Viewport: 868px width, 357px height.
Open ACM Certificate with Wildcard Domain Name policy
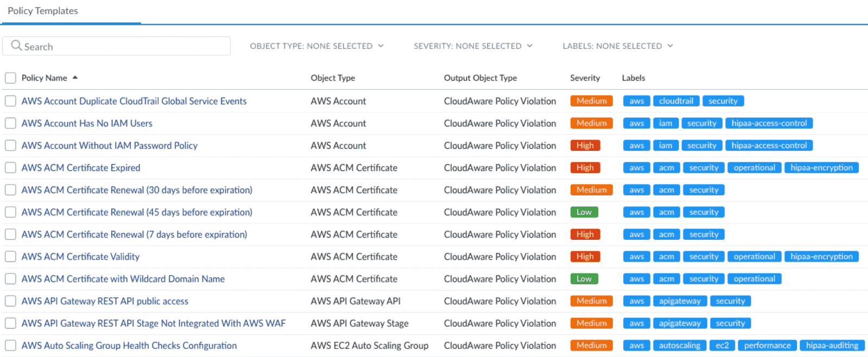123,279
